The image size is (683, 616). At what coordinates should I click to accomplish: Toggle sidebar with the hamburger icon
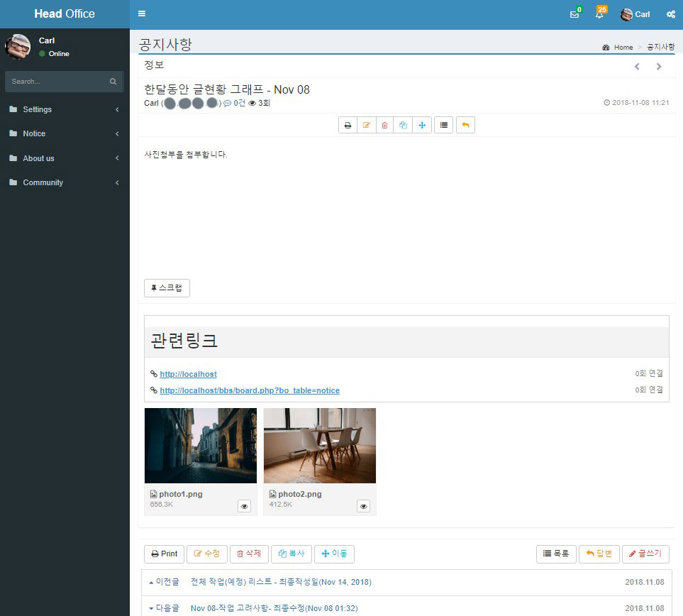[x=142, y=13]
